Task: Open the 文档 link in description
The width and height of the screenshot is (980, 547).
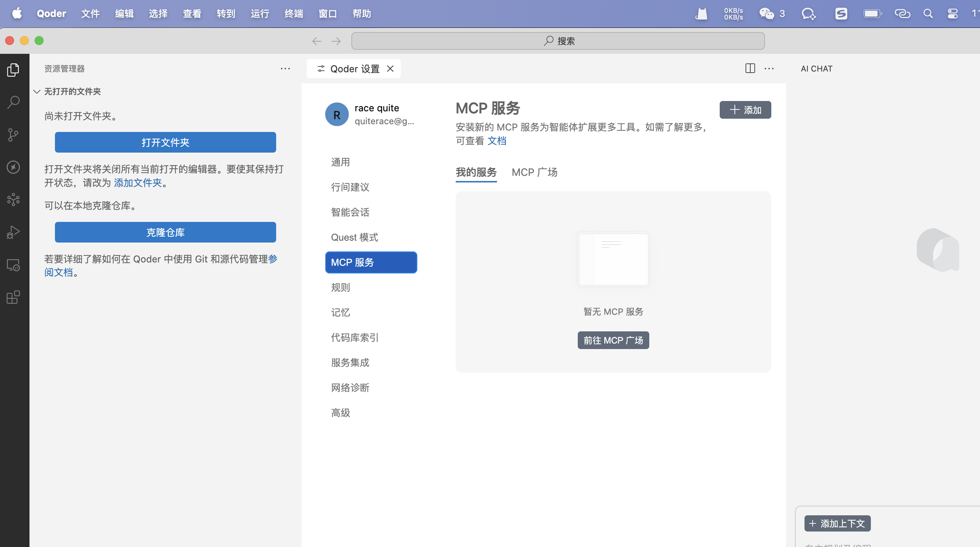Action: click(x=497, y=141)
